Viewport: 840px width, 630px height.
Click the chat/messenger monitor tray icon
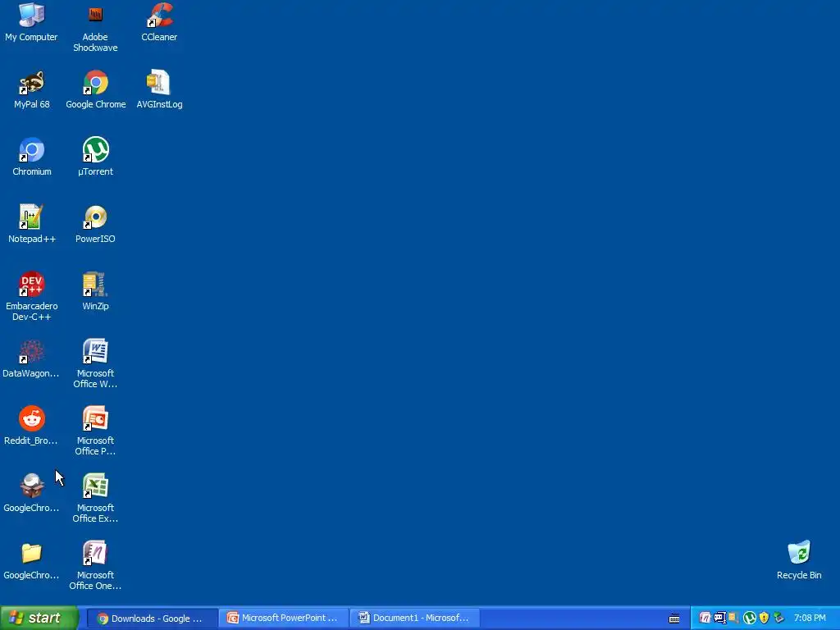point(720,619)
